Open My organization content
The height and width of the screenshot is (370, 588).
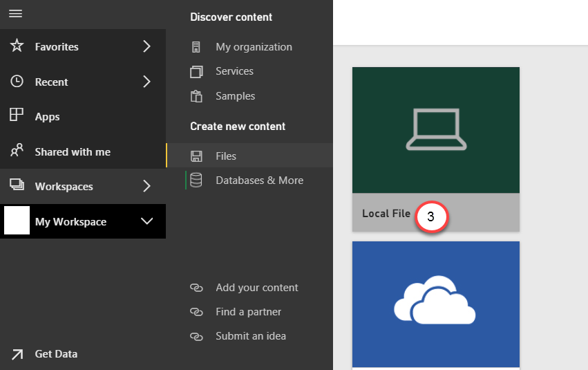tap(254, 47)
